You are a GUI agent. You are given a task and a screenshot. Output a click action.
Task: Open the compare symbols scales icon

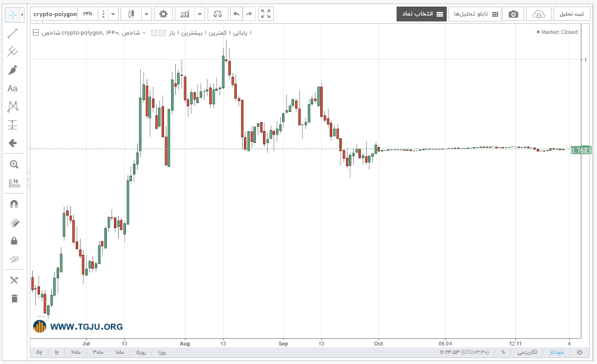click(x=218, y=14)
